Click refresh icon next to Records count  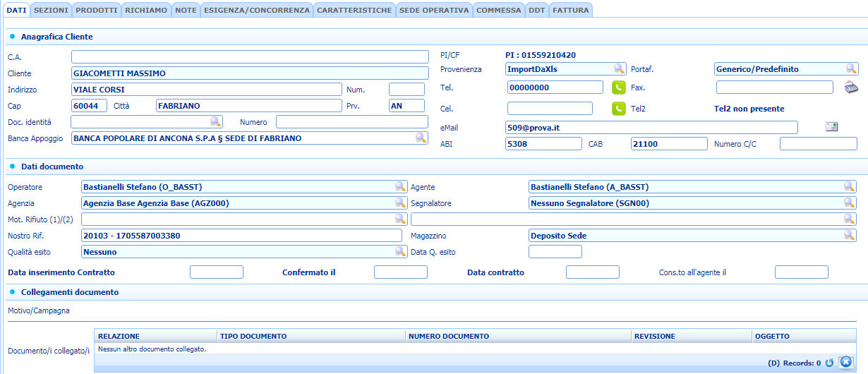coord(829,363)
